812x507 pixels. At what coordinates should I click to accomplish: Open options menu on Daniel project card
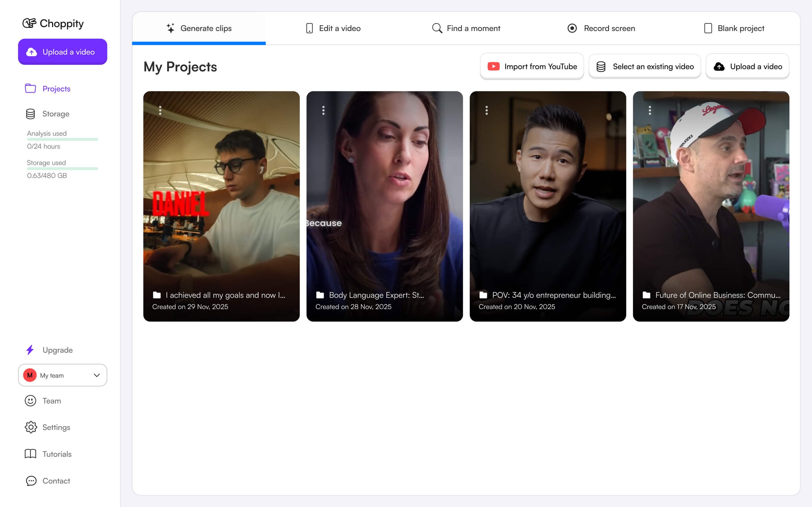[x=160, y=110]
